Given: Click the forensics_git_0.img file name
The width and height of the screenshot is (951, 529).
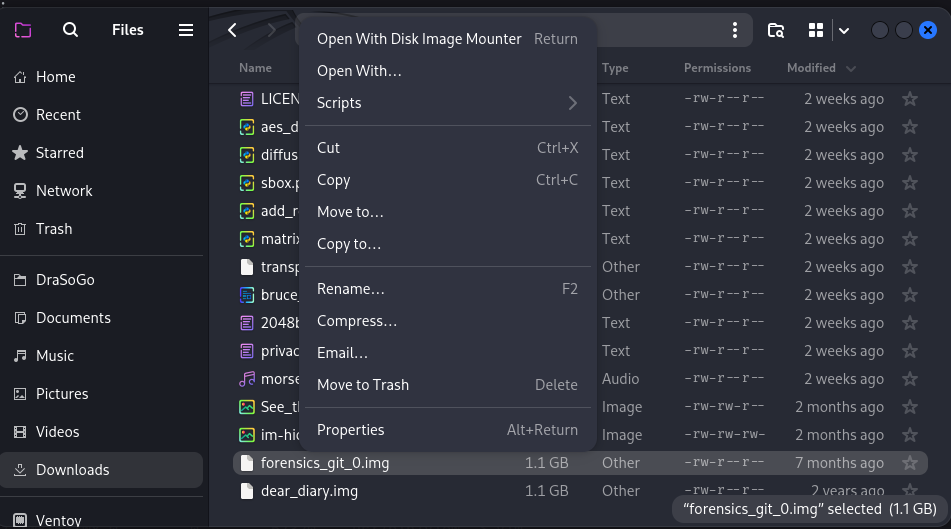Looking at the screenshot, I should coord(324,463).
